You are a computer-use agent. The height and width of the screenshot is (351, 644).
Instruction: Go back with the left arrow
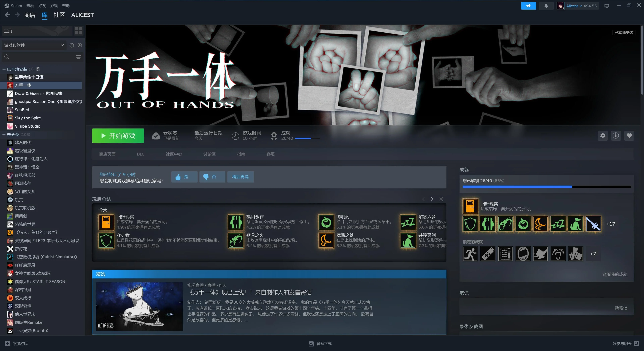coord(7,15)
